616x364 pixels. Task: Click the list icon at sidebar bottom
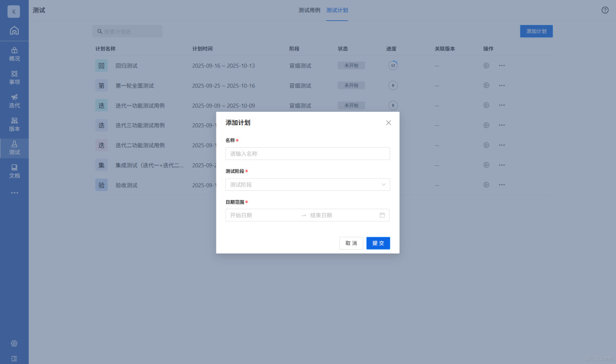coord(14,358)
